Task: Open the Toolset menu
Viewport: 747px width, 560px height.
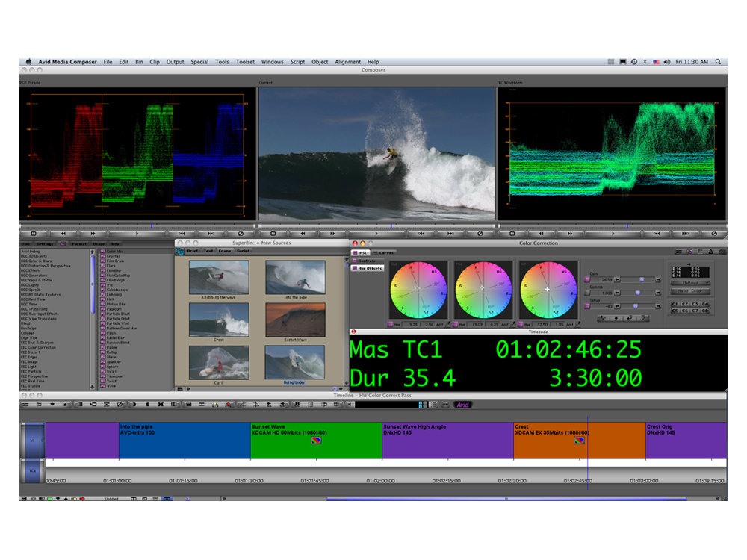Action: (245, 62)
